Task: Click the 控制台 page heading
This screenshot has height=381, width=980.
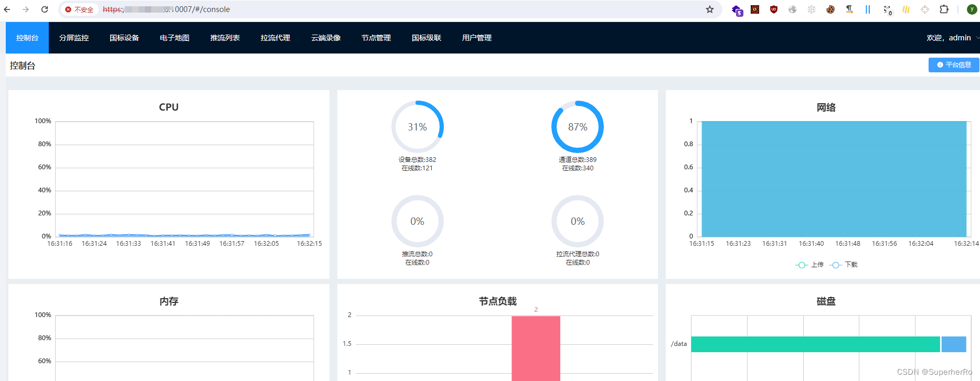Action: [x=23, y=66]
